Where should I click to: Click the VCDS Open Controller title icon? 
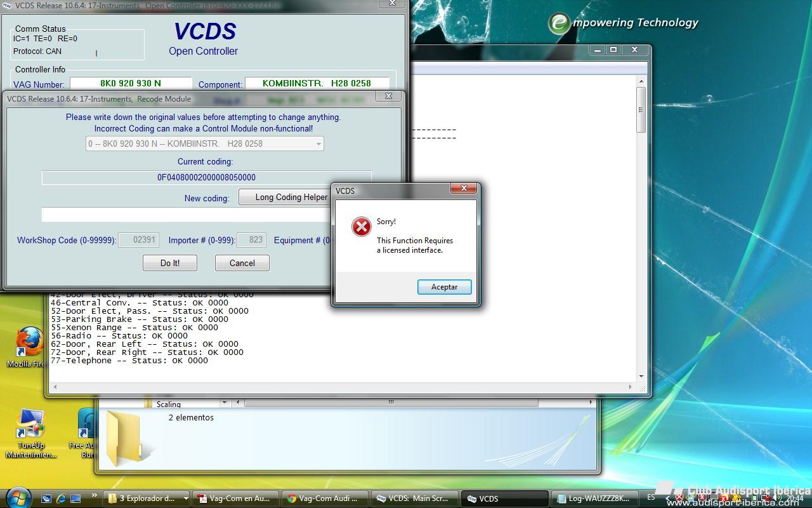pyautogui.click(x=7, y=5)
